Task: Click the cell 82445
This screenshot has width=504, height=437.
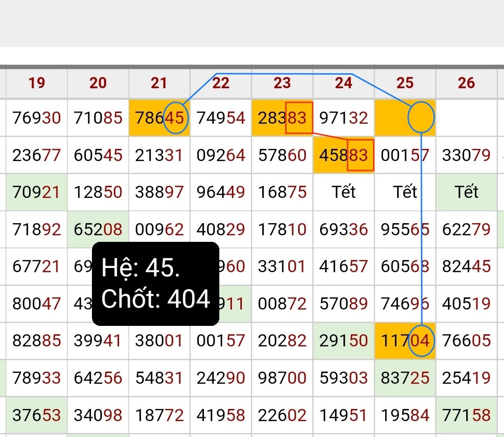Action: (x=466, y=267)
